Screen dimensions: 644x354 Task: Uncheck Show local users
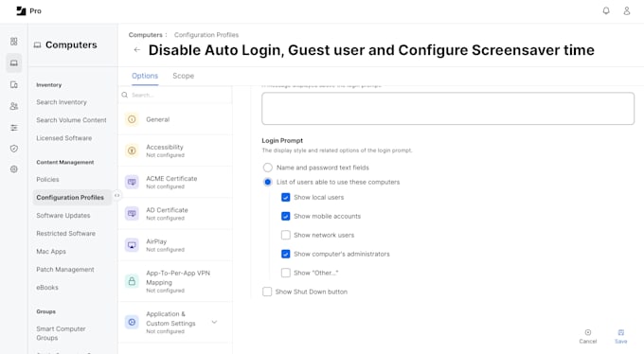pos(285,198)
